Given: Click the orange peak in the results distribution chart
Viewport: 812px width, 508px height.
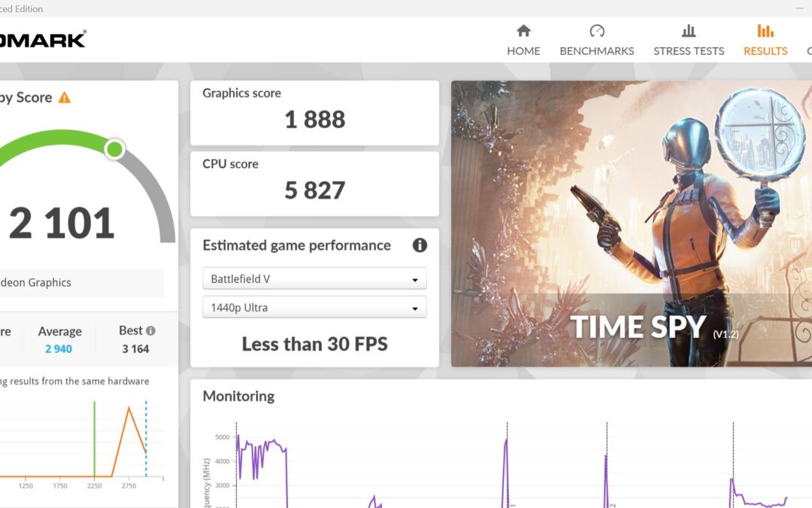Looking at the screenshot, I should pos(129,408).
